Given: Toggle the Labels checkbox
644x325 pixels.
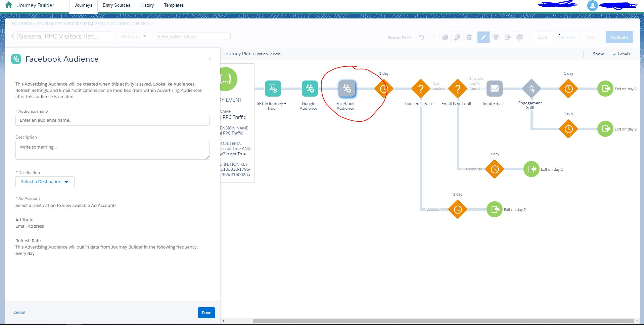Looking at the screenshot, I should click(614, 54).
